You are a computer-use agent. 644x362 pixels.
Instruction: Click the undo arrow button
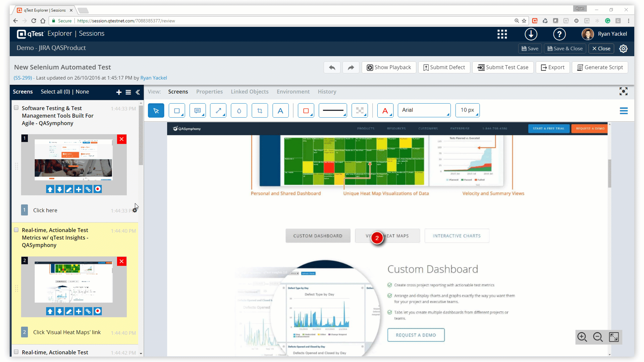[332, 67]
